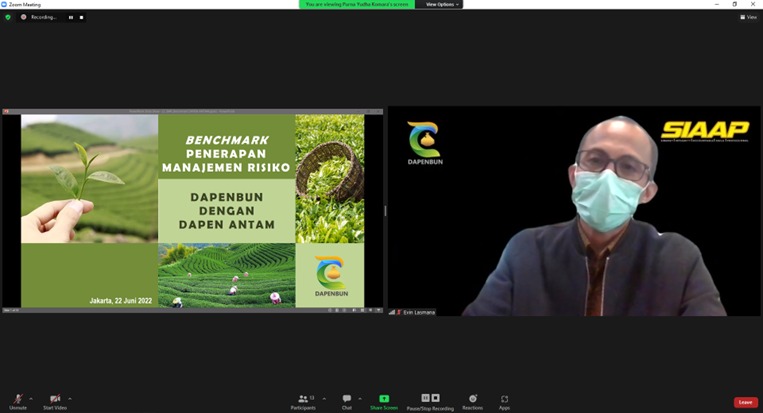The width and height of the screenshot is (763, 413).
Task: Click the green Share Screen icon
Action: [x=384, y=398]
